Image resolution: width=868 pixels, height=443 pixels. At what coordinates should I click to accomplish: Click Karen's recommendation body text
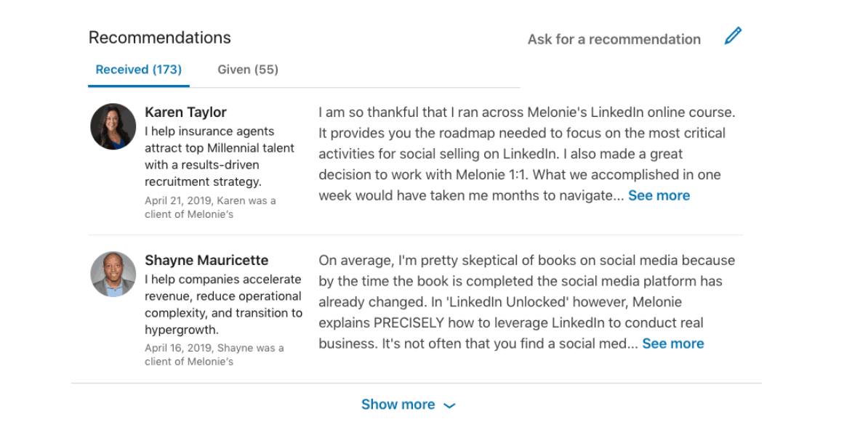click(x=526, y=154)
